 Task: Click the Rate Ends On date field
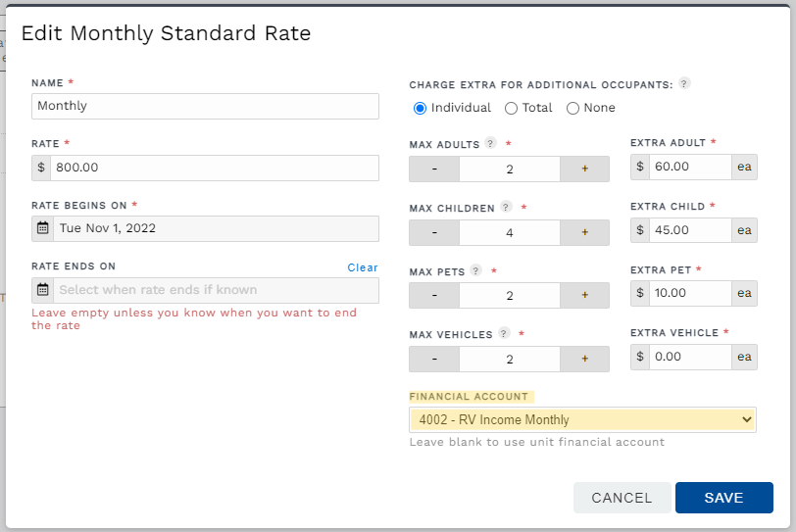[217, 290]
